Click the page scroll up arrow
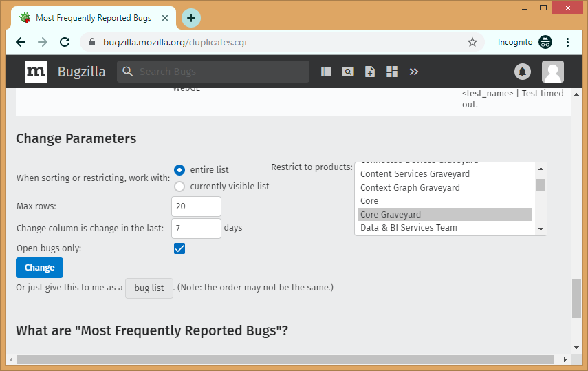Viewport: 588px width, 371px height. point(576,94)
